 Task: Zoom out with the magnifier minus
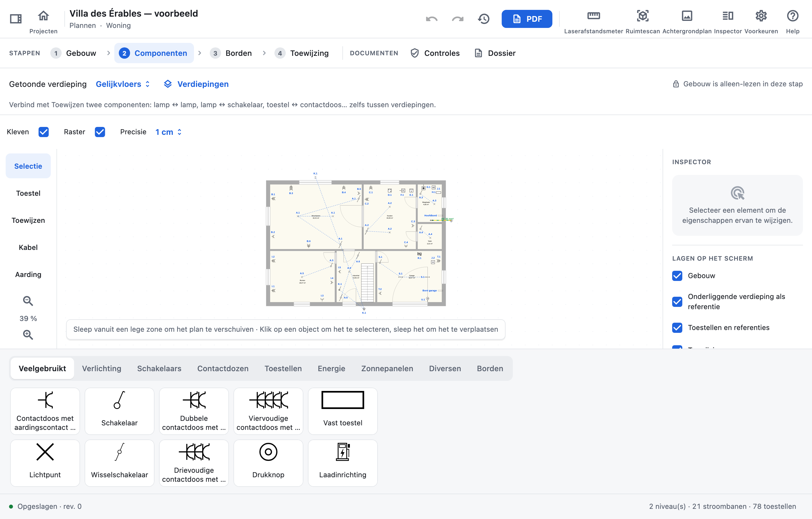(28, 301)
